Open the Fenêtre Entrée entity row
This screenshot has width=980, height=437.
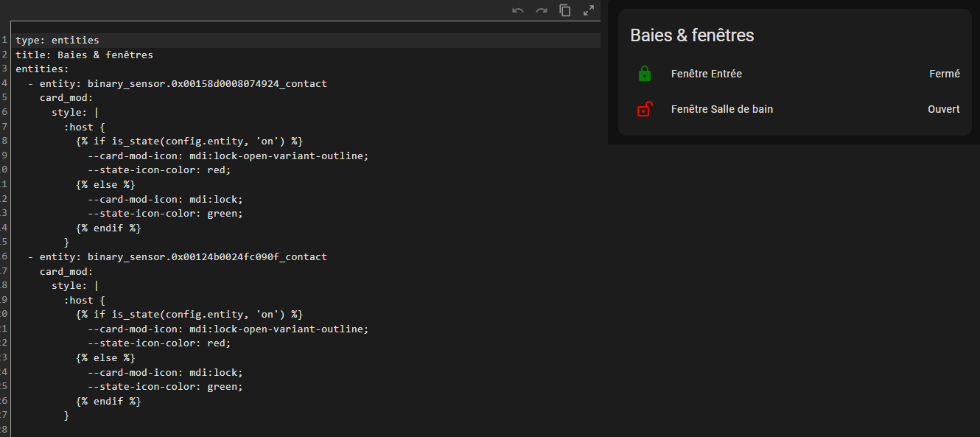click(706, 74)
